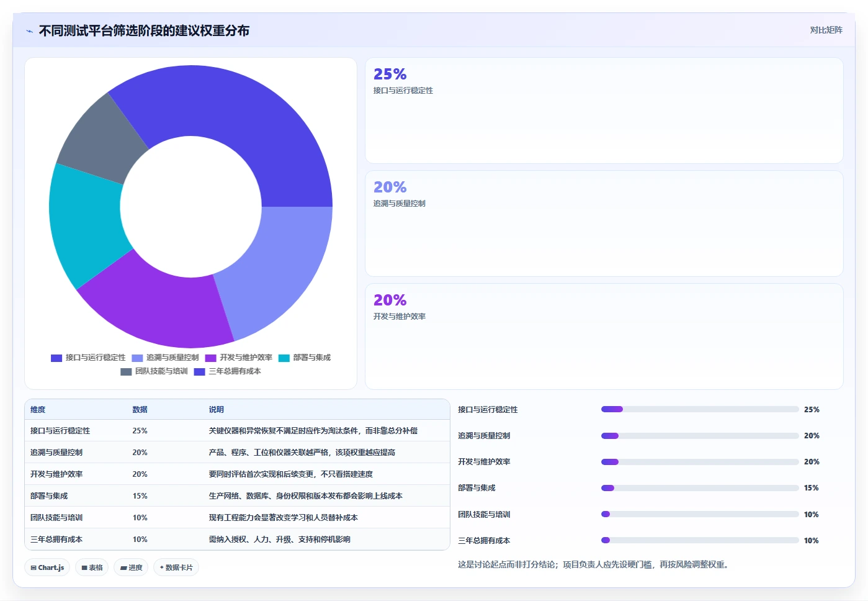Click the 团队技能与培训 10% progress bar

(700, 514)
